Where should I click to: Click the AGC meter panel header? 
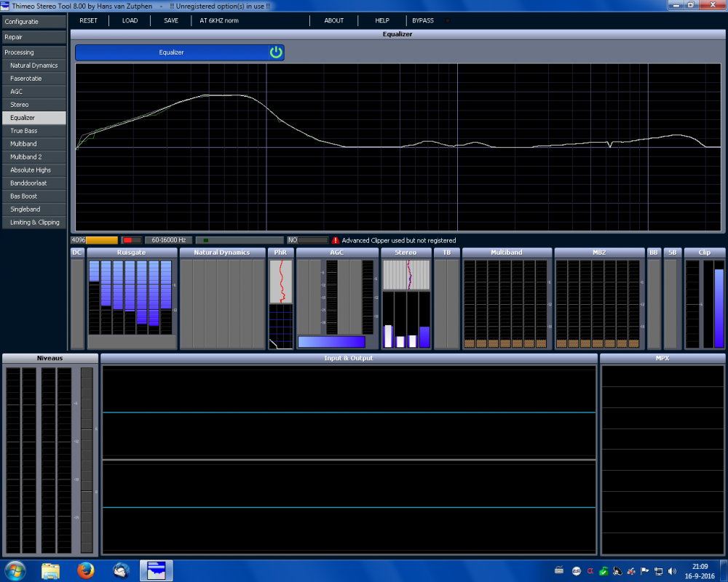tap(337, 252)
